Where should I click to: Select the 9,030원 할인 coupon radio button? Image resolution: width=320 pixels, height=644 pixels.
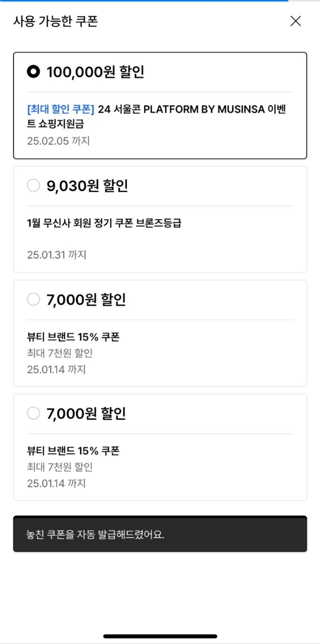(33, 185)
